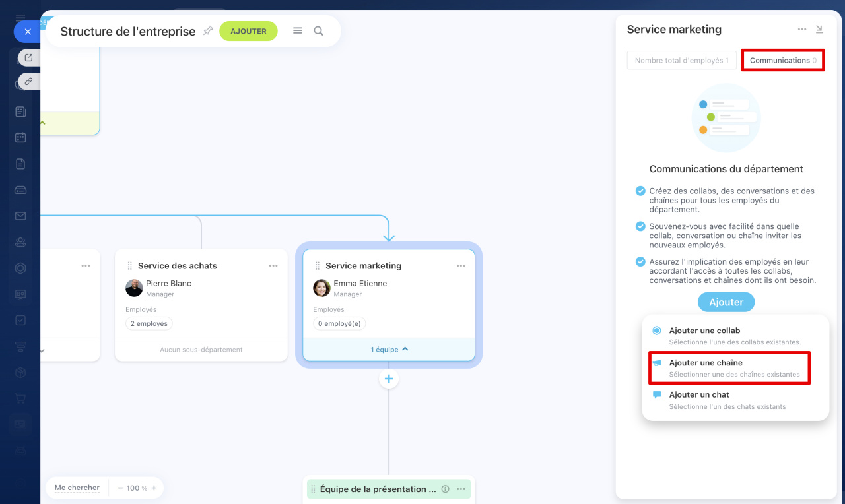845x504 pixels.
Task: Click the pin icon beside Structure de l'entreprise
Action: click(208, 31)
